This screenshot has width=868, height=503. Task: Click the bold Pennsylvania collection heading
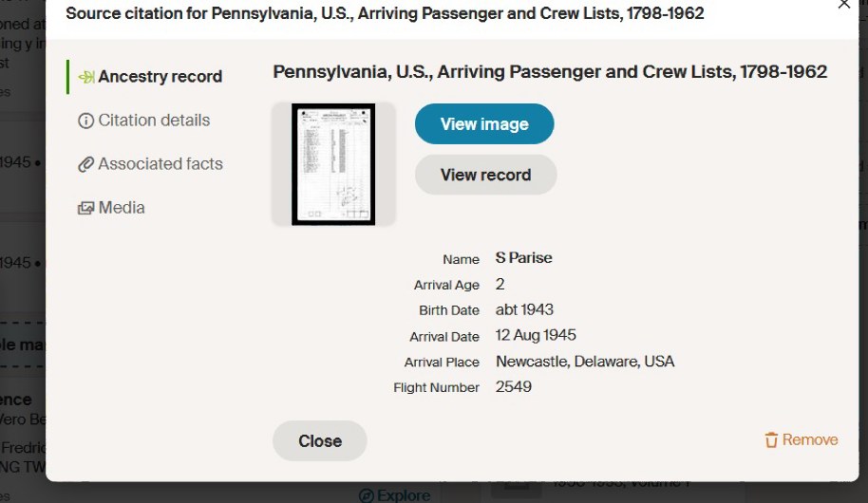pos(550,72)
